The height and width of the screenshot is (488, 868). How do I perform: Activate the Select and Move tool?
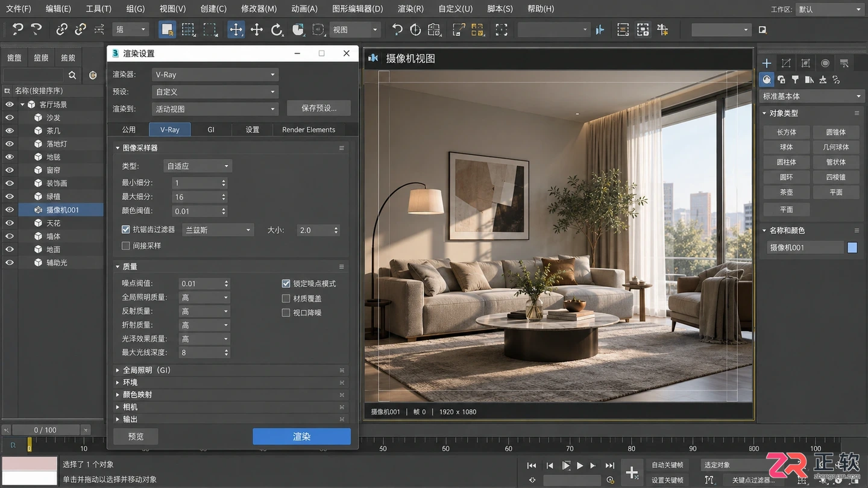coord(236,29)
